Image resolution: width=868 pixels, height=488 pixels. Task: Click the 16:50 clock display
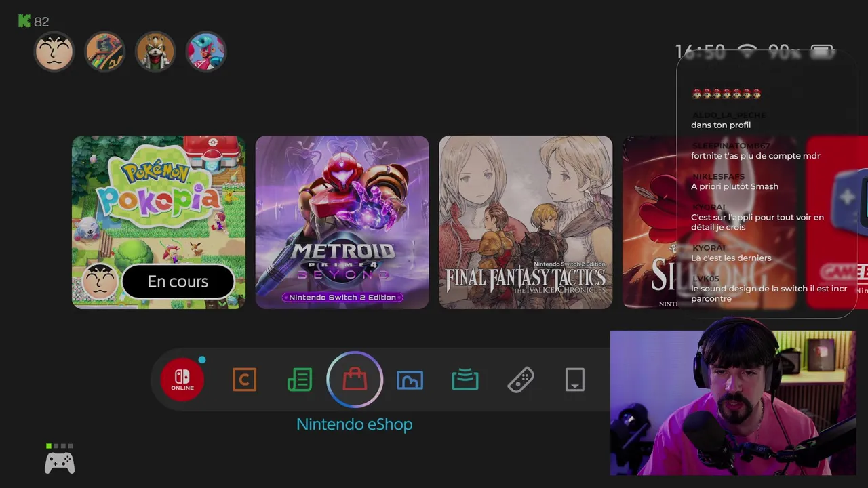click(700, 52)
